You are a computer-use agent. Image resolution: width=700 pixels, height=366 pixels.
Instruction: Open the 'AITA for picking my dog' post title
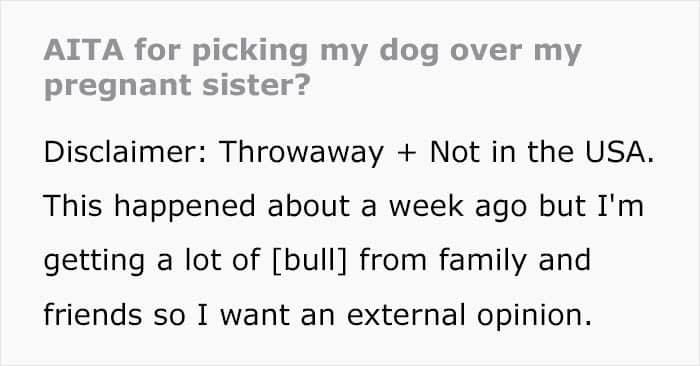point(312,67)
